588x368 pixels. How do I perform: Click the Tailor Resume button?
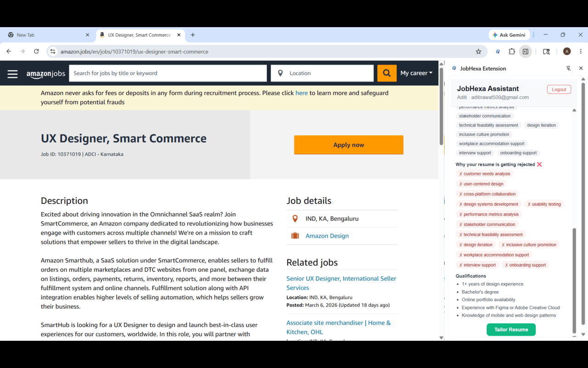[511, 329]
